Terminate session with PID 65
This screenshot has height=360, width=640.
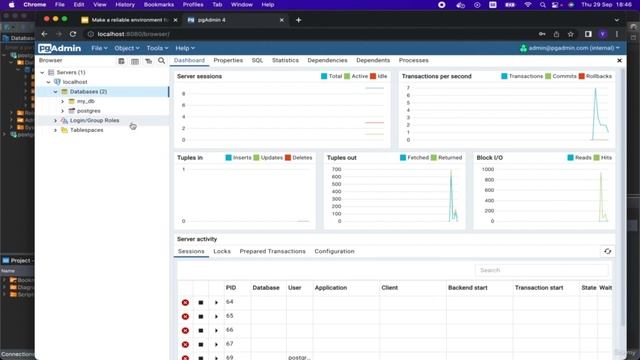185,316
